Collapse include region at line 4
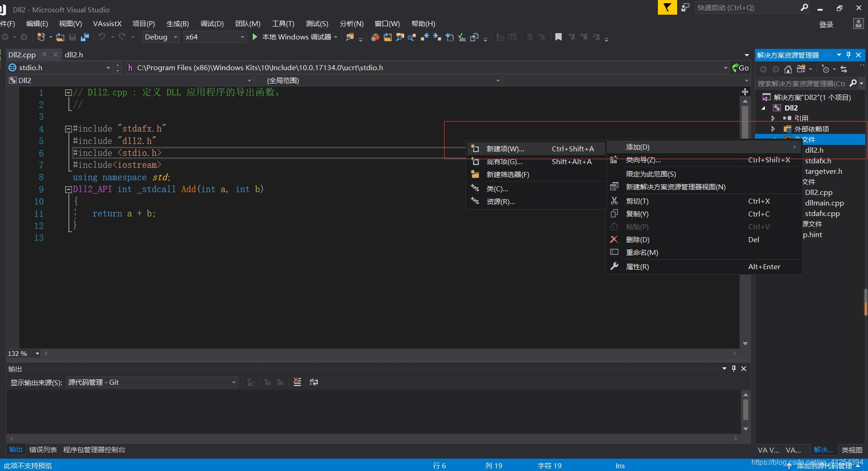 [68, 129]
